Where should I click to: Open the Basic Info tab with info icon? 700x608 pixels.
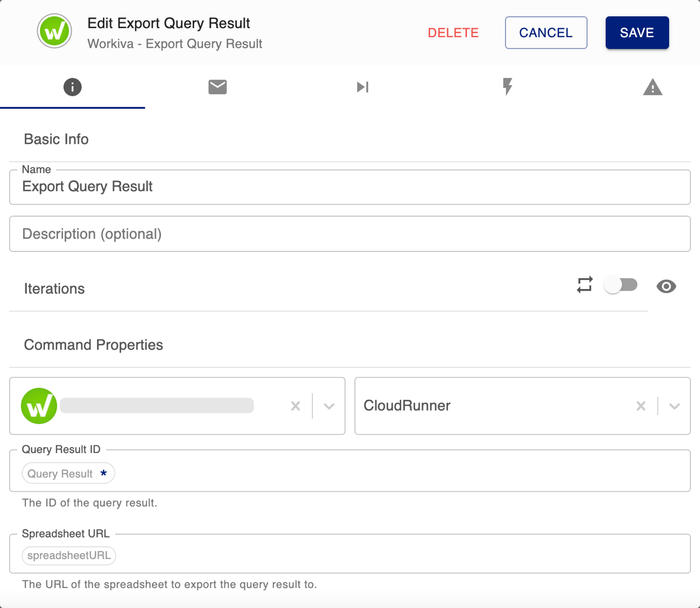click(73, 87)
